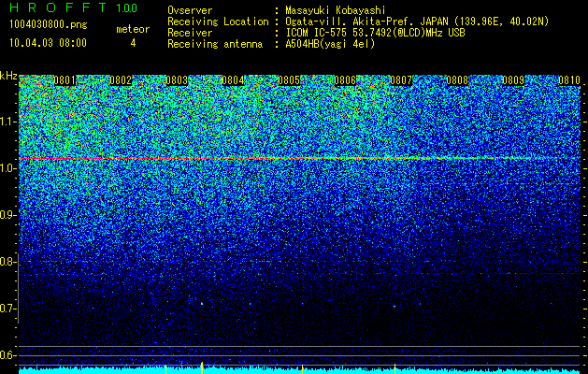Screen dimensions: 588x374
Task: Click the 0810 time marker
Action: click(x=569, y=80)
